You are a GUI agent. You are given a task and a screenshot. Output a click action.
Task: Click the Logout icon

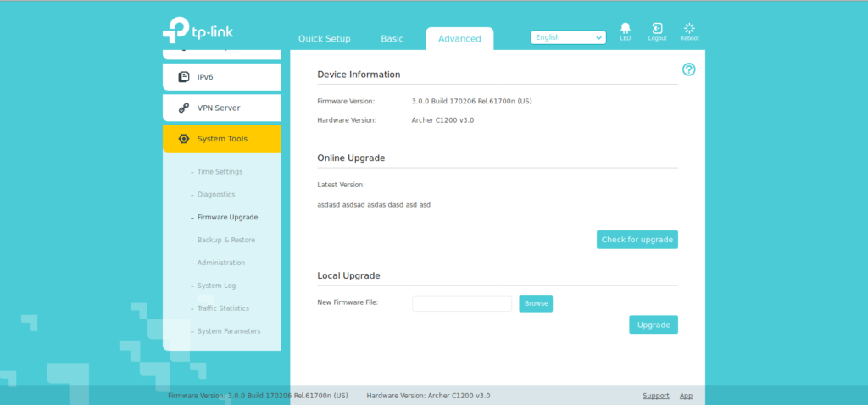[657, 29]
